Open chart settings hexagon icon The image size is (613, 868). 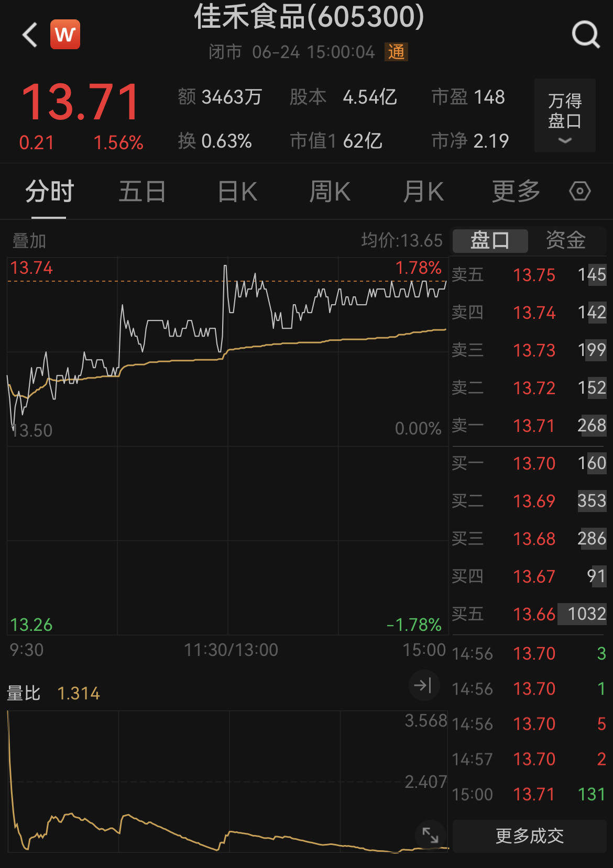pos(579,191)
